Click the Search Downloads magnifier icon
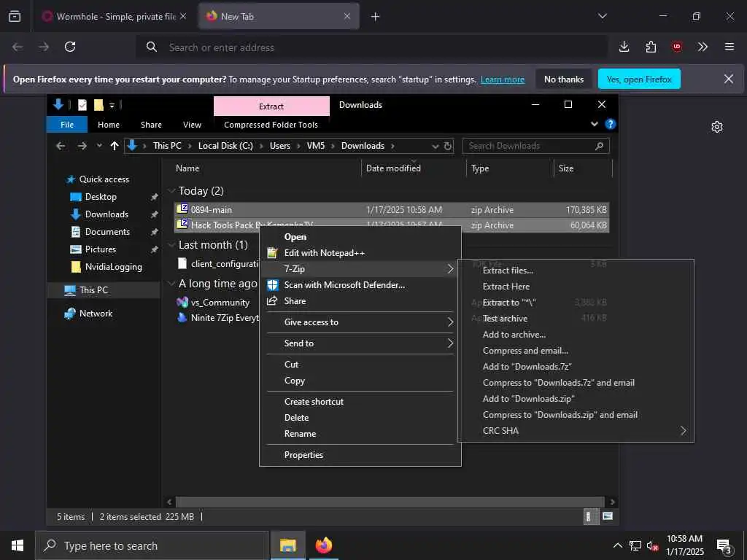The height and width of the screenshot is (560, 747). 599,146
